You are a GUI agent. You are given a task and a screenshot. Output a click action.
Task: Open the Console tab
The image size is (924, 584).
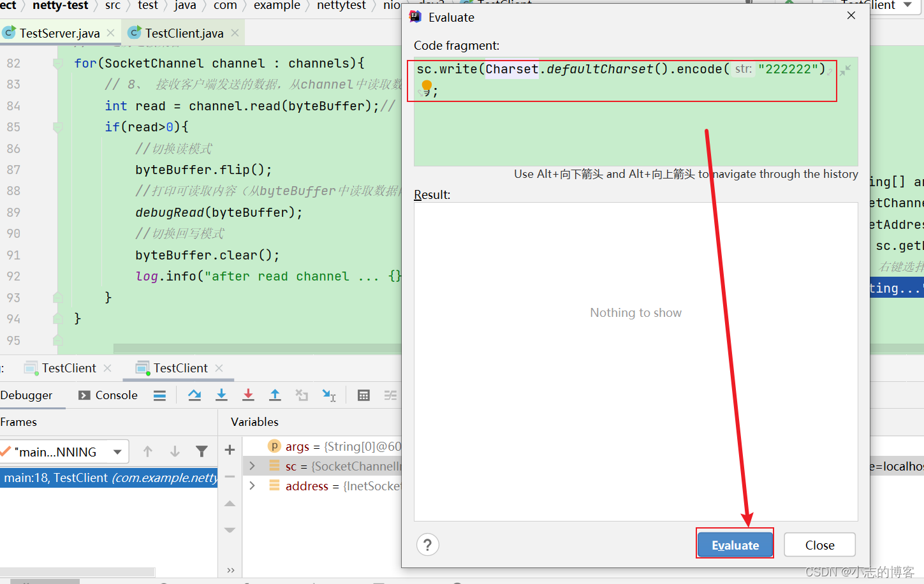pos(108,395)
